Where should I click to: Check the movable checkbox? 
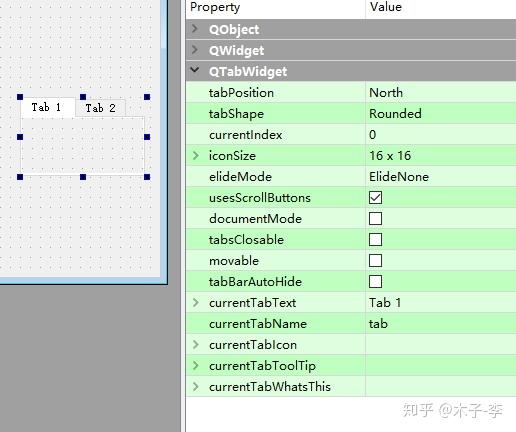coord(375,260)
